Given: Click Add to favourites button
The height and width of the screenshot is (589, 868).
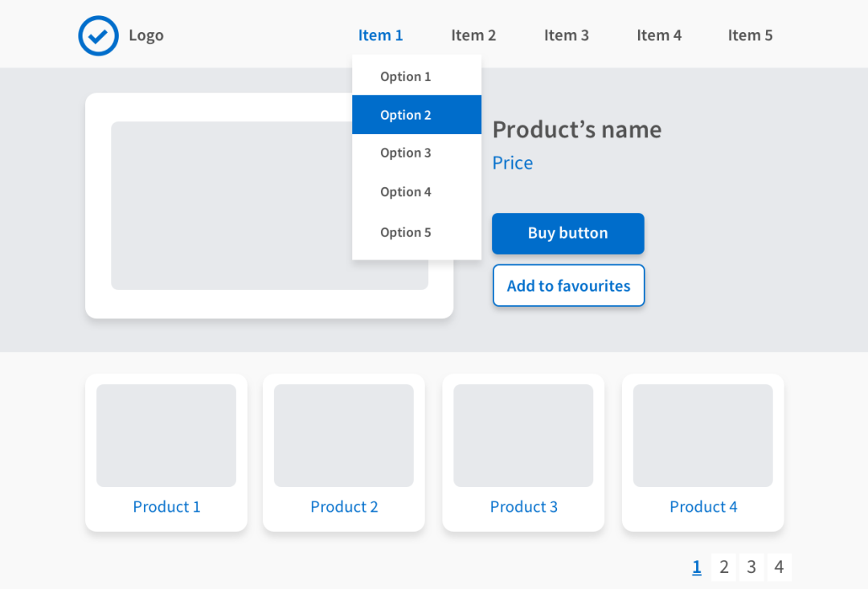Looking at the screenshot, I should tap(568, 285).
